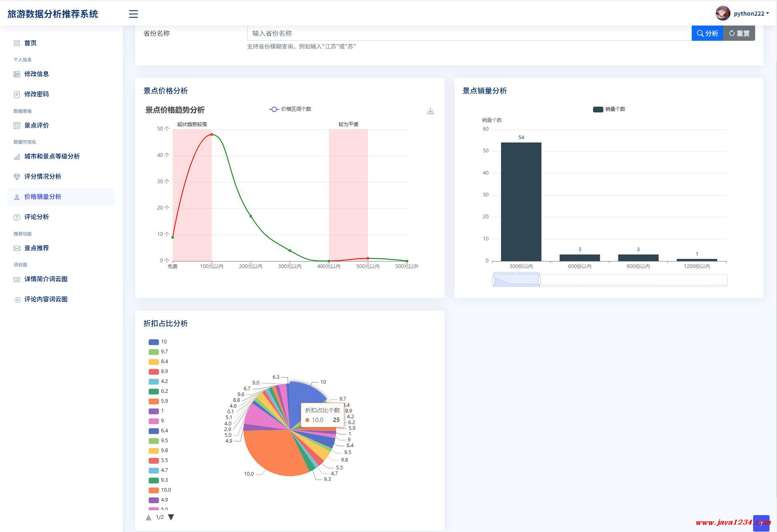Click the hamburger menu icon to collapse sidebar
This screenshot has height=532, width=777.
tap(133, 14)
